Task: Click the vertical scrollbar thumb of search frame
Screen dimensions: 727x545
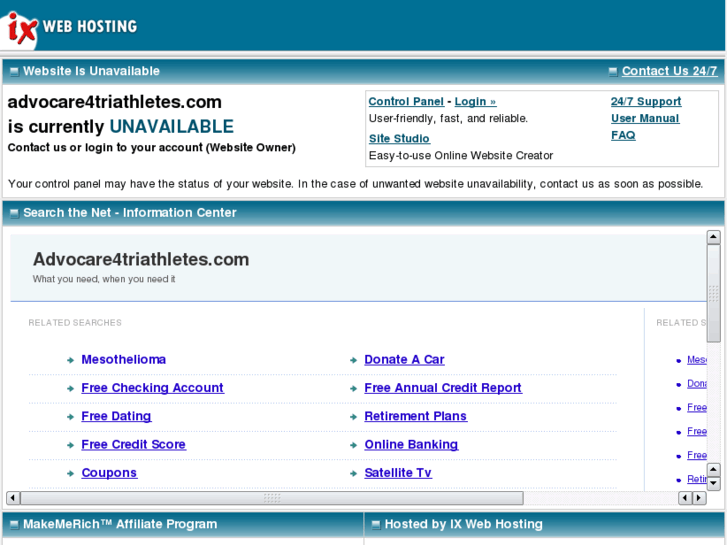Action: [713, 293]
